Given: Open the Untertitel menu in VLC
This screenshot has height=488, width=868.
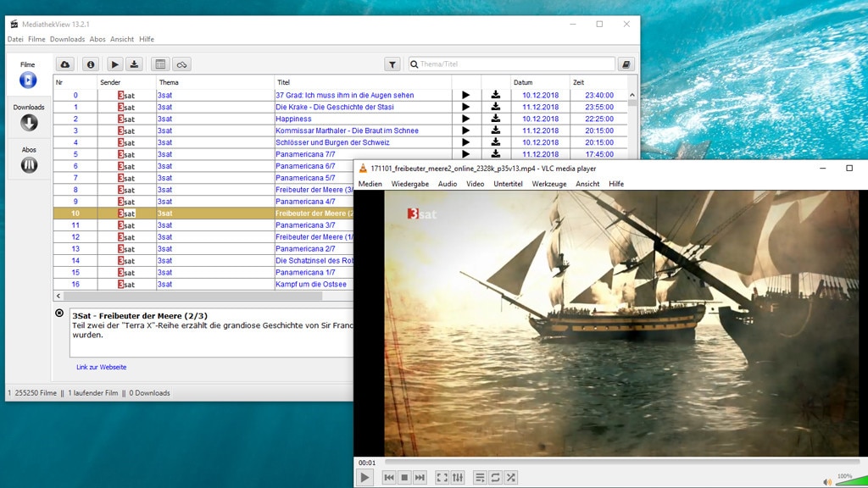Looking at the screenshot, I should click(508, 184).
